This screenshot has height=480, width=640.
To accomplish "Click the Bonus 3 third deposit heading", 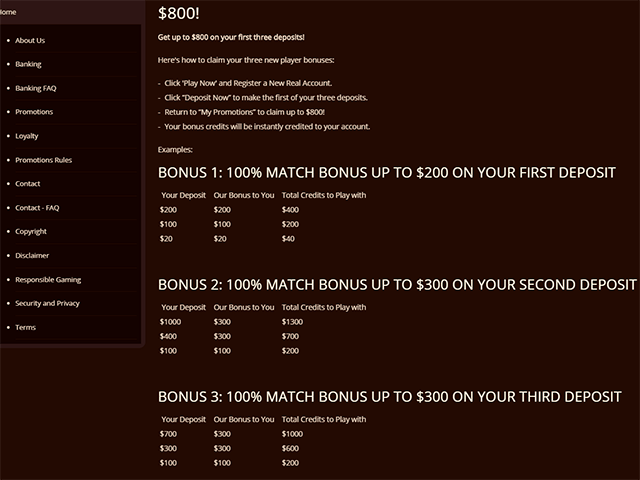I will click(389, 397).
